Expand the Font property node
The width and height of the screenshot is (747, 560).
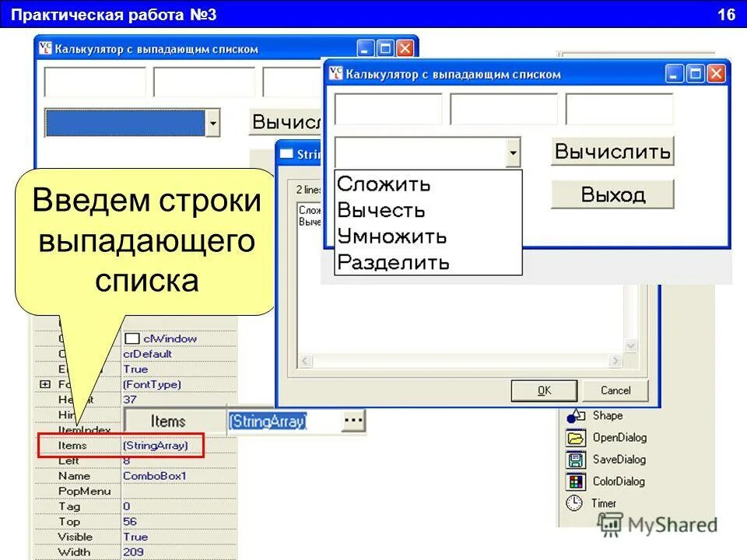click(x=45, y=383)
